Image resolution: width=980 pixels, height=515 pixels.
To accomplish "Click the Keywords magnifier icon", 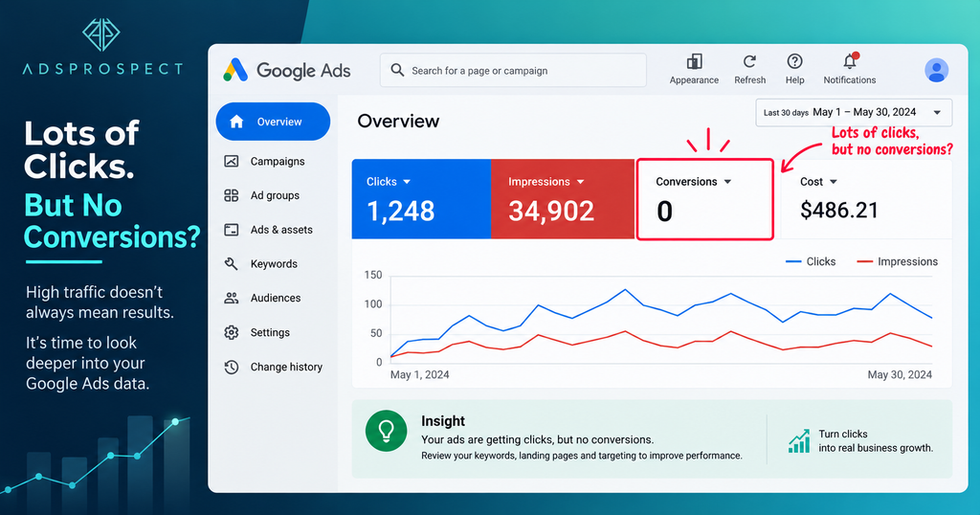I will [232, 264].
